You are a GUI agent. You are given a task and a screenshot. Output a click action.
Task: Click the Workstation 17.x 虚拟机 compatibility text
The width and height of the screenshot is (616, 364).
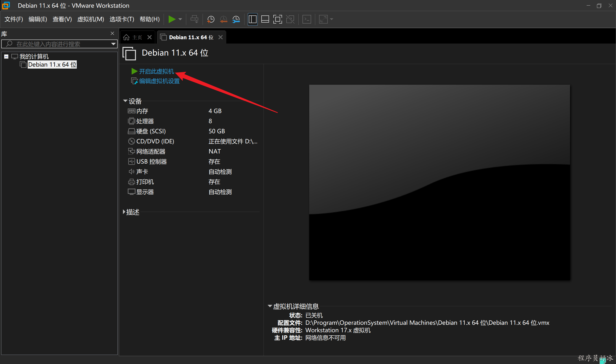click(338, 330)
